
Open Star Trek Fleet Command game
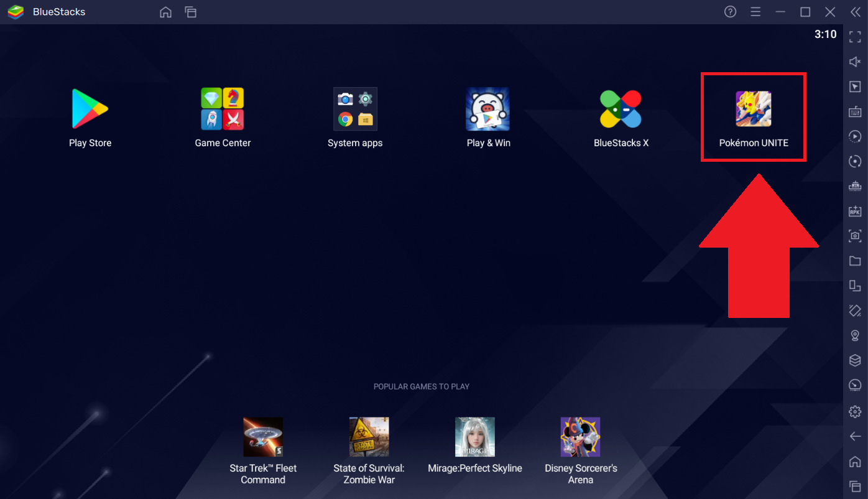point(263,437)
